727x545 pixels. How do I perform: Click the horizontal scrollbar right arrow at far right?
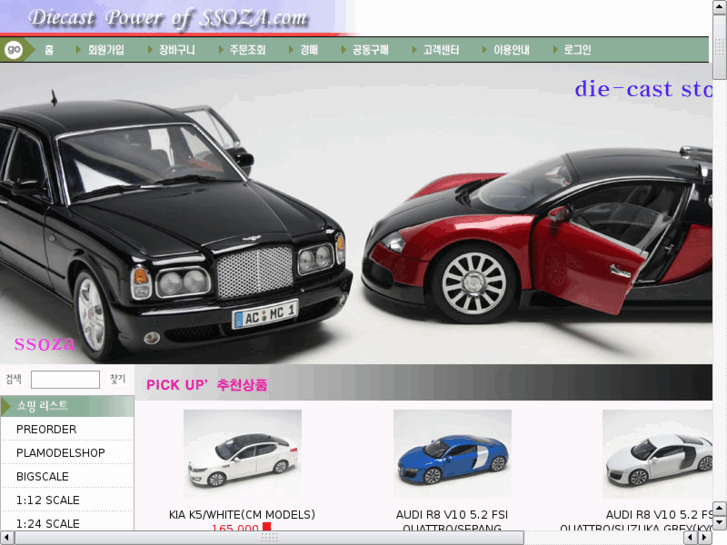(705, 538)
